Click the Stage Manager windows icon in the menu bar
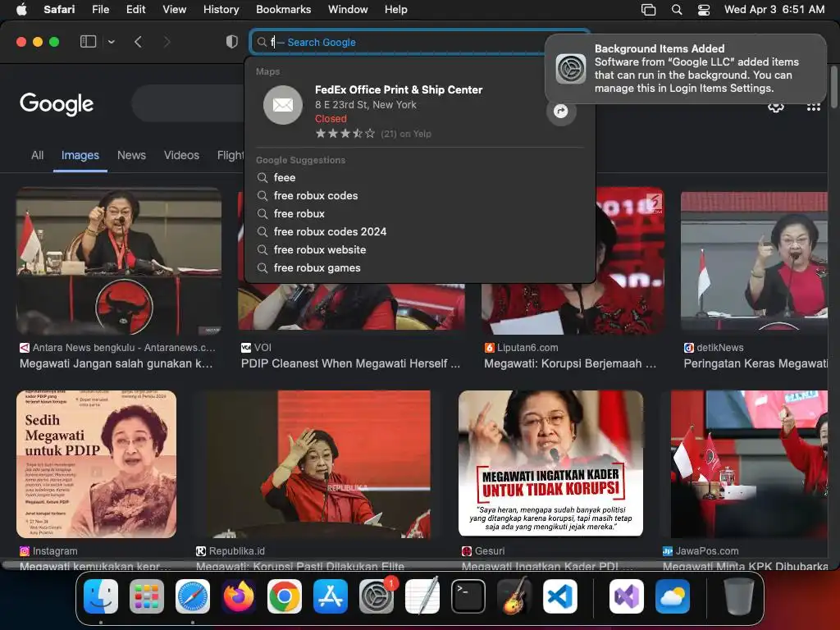Viewport: 840px width, 630px height. pyautogui.click(x=648, y=10)
